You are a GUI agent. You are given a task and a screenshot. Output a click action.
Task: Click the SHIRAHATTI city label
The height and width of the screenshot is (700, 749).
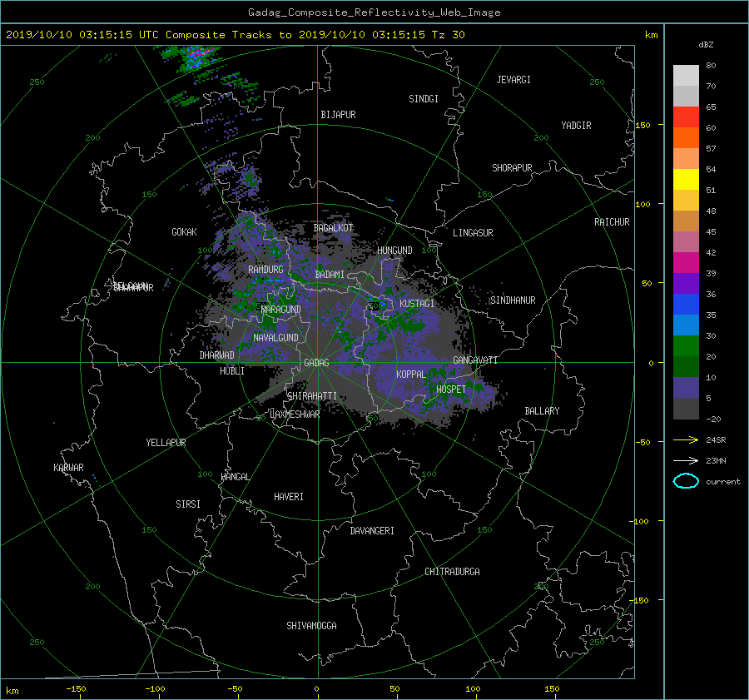[x=312, y=396]
